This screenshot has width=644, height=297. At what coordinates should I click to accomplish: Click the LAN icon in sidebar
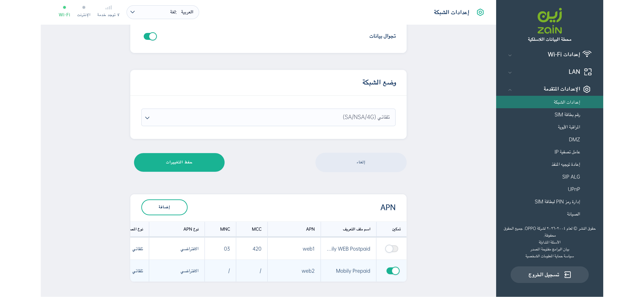point(588,72)
